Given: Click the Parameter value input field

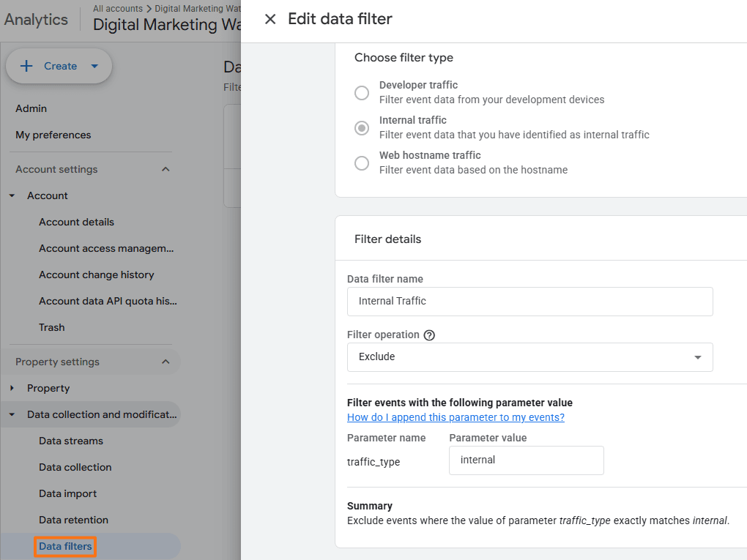Looking at the screenshot, I should coord(527,460).
